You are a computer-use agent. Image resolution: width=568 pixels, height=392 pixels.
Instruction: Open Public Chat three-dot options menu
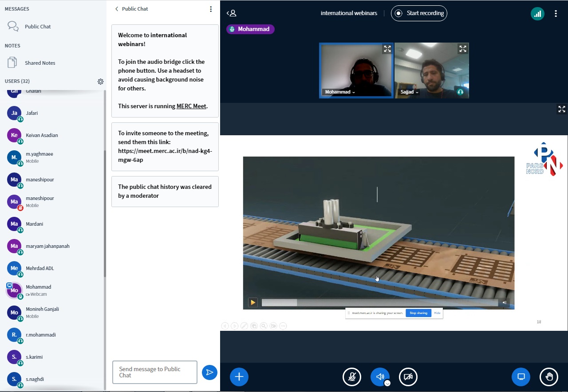211,9
